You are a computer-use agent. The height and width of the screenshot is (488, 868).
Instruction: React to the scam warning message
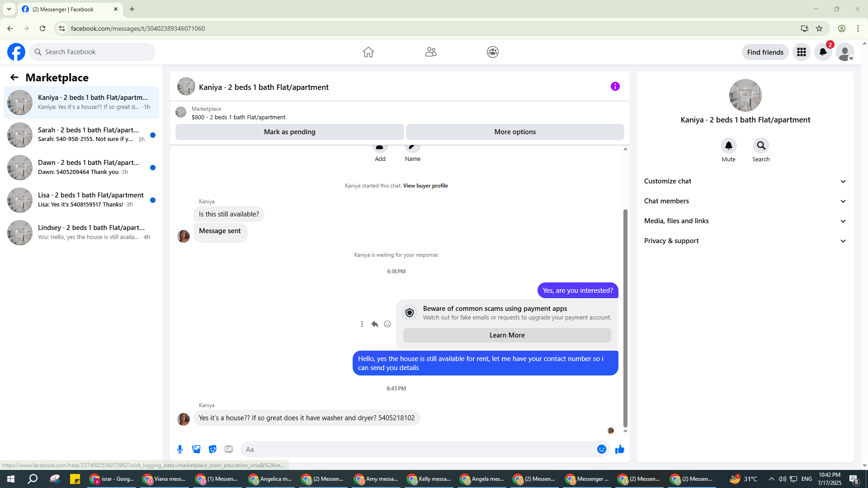point(387,324)
